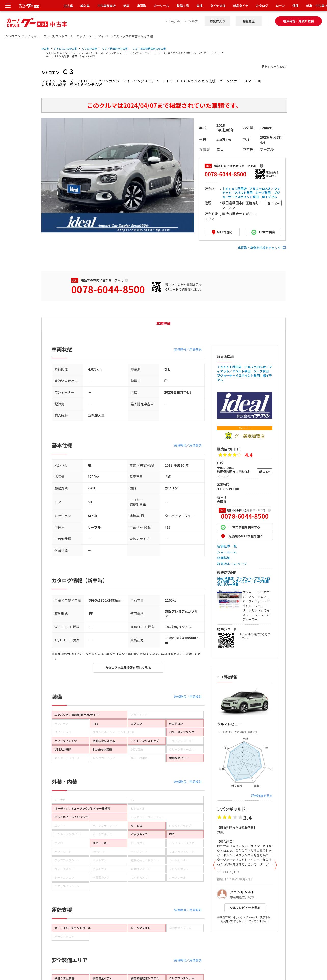This screenshot has height=980, width=327.
Task: Click the ideal 株式会社イデアル dealer logo
Action: 244,405
